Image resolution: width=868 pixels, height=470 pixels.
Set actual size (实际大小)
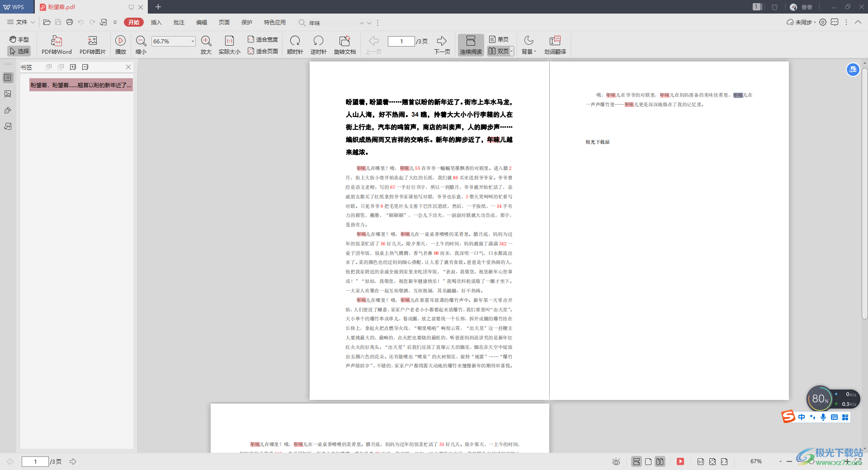coord(230,45)
